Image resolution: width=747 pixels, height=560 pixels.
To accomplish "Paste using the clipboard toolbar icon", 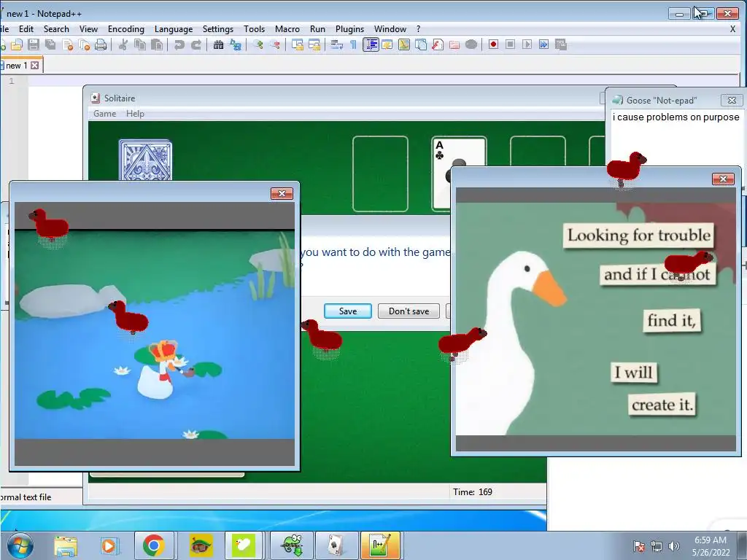I will [157, 44].
